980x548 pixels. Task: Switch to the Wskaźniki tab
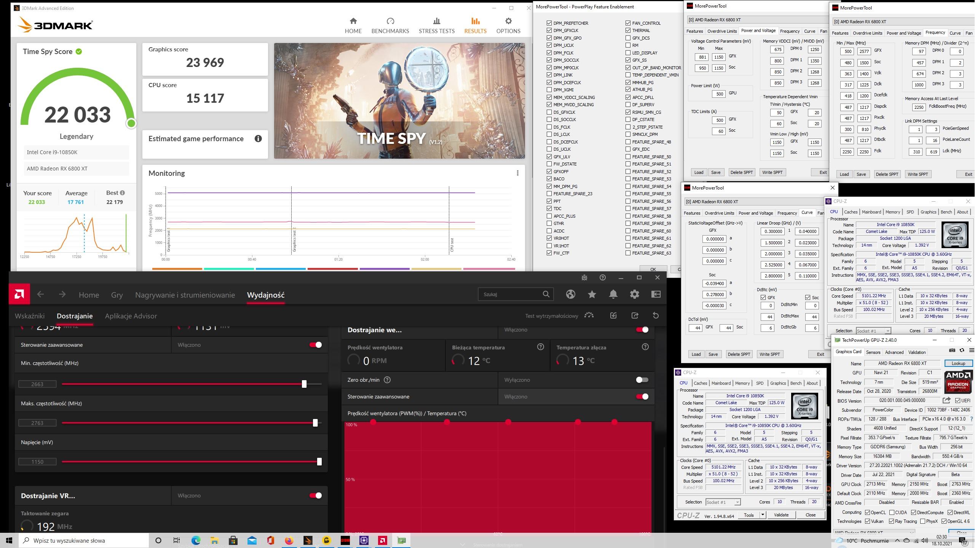click(x=30, y=316)
